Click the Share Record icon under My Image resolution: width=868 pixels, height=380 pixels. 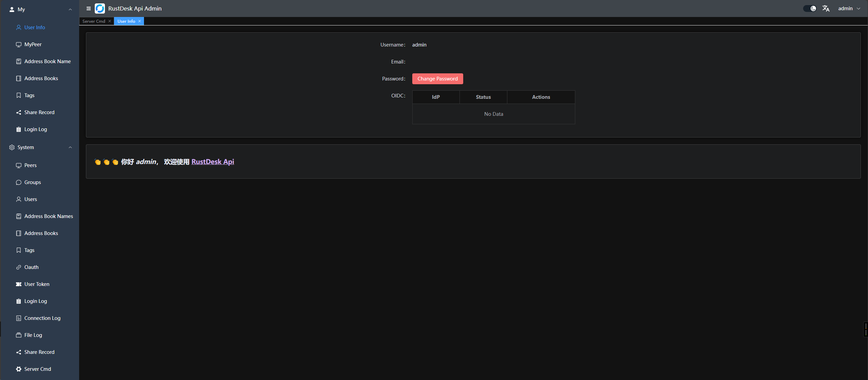[19, 112]
